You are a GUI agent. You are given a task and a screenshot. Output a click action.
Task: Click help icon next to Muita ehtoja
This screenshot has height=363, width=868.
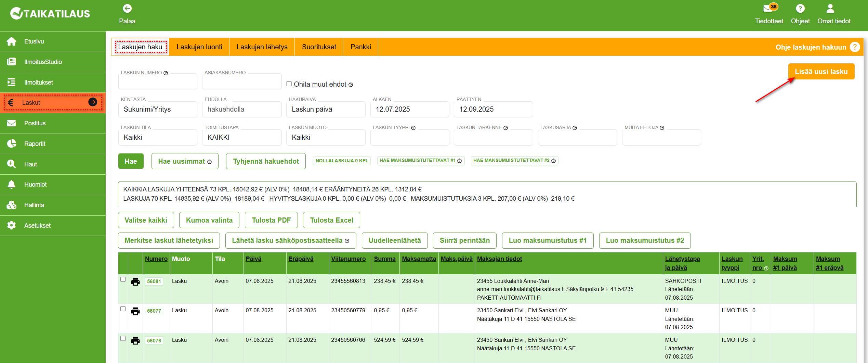(x=662, y=128)
